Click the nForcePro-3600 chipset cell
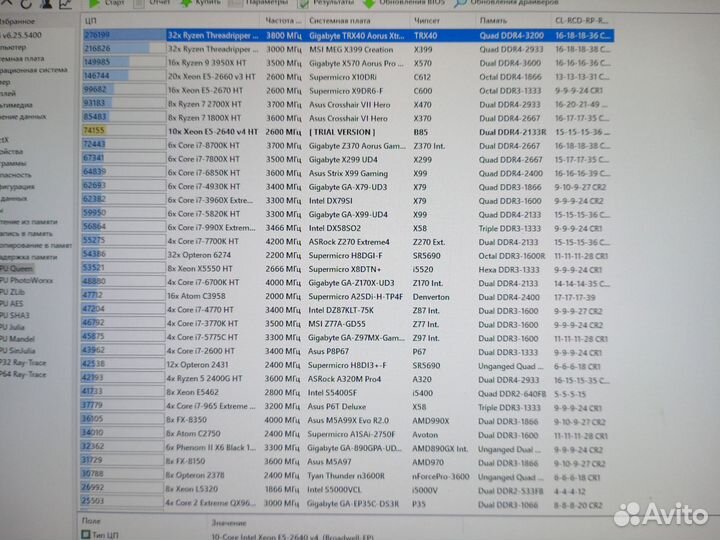 [440, 477]
